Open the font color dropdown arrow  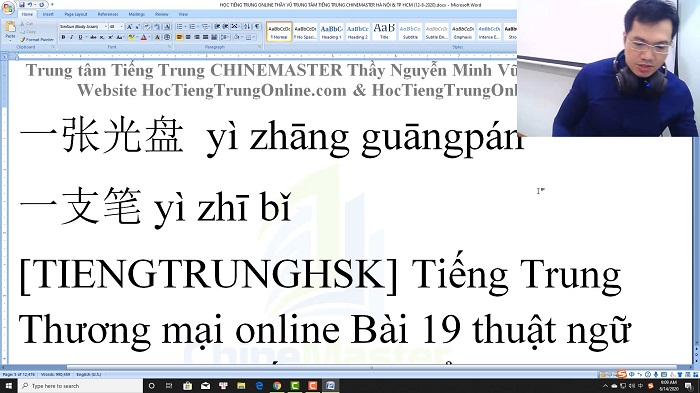150,37
